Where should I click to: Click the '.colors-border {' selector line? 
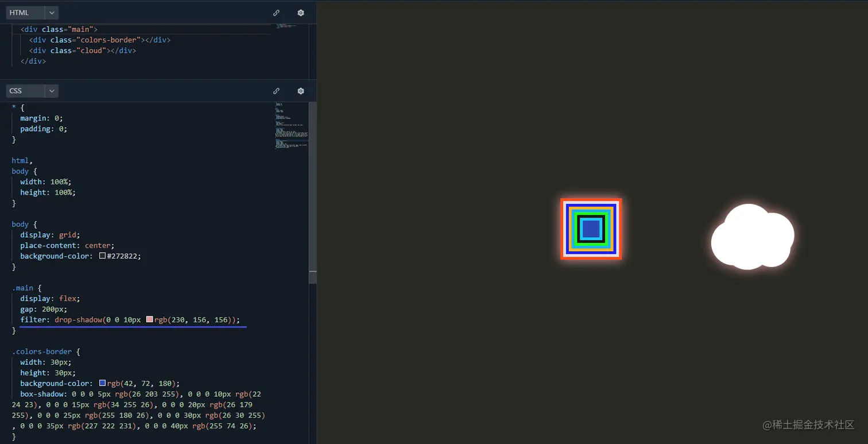pyautogui.click(x=46, y=352)
